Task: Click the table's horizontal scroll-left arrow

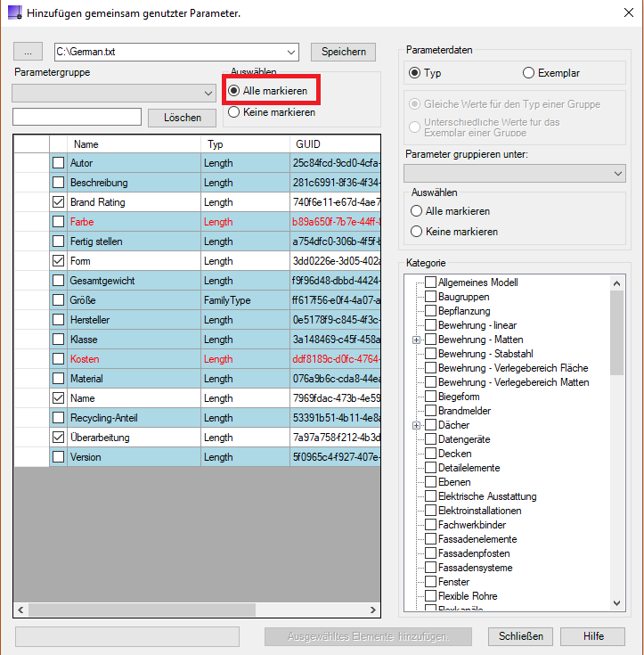Action: (x=20, y=610)
